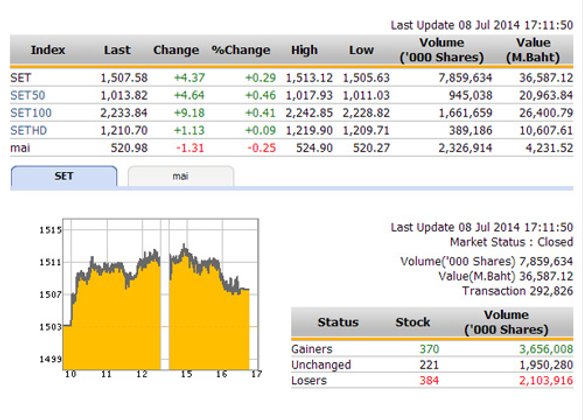Click losers stock count 384
Viewport: 583px width, 420px height.
click(x=429, y=381)
